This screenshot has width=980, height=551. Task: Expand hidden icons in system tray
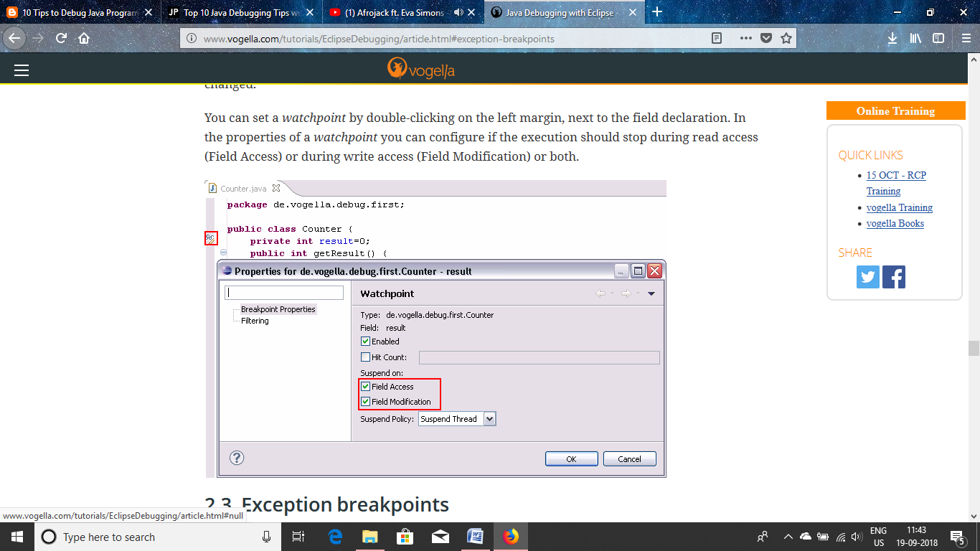(788, 537)
